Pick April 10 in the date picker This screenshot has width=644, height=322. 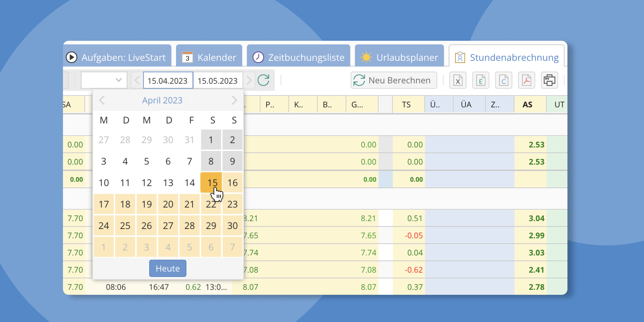click(104, 182)
